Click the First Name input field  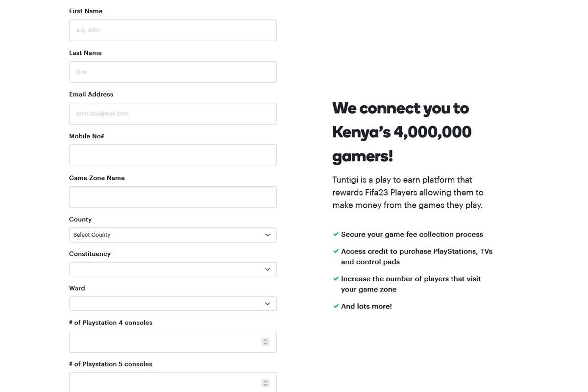coord(172,30)
